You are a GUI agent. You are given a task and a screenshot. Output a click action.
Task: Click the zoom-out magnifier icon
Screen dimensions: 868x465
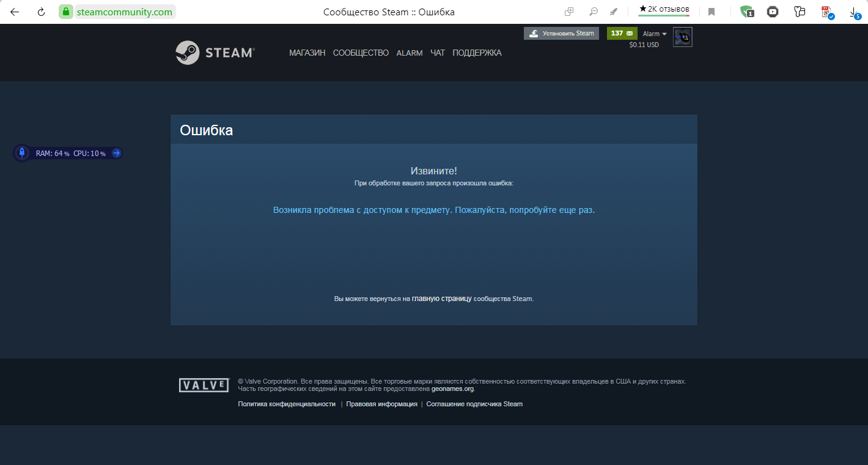coord(593,12)
